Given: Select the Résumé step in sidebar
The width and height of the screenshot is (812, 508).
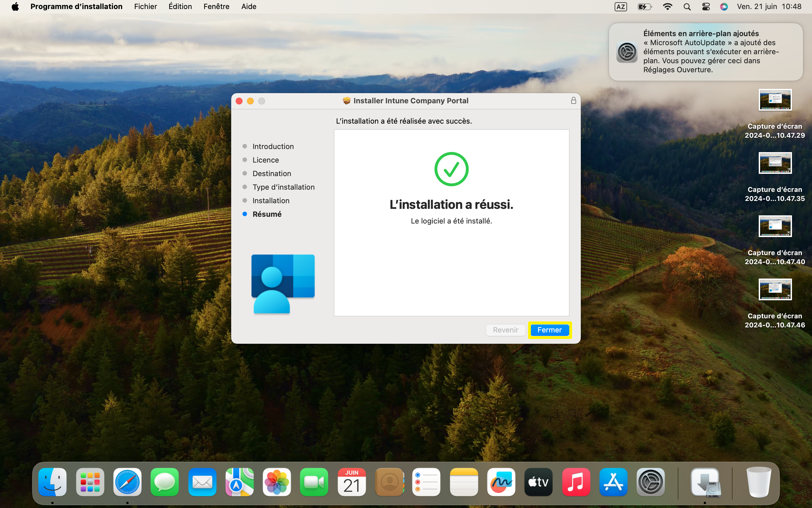Looking at the screenshot, I should [267, 214].
